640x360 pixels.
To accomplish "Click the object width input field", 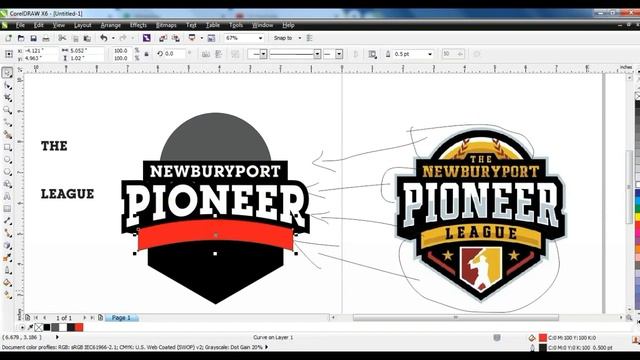I will click(x=86, y=51).
